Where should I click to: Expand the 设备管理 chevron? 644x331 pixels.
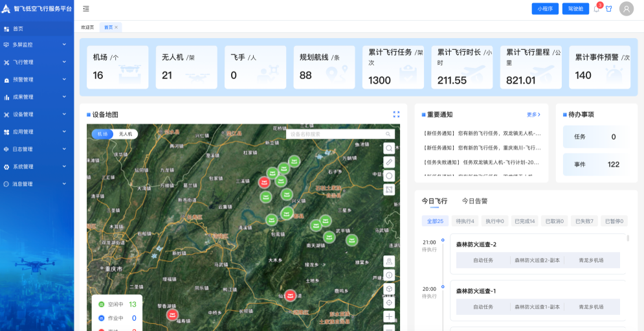pyautogui.click(x=64, y=114)
